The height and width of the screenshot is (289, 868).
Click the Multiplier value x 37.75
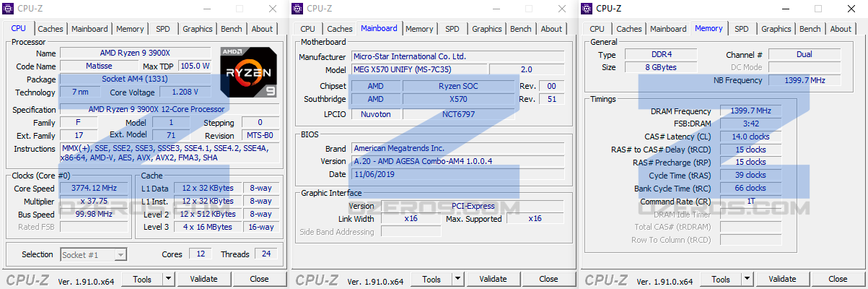(94, 201)
